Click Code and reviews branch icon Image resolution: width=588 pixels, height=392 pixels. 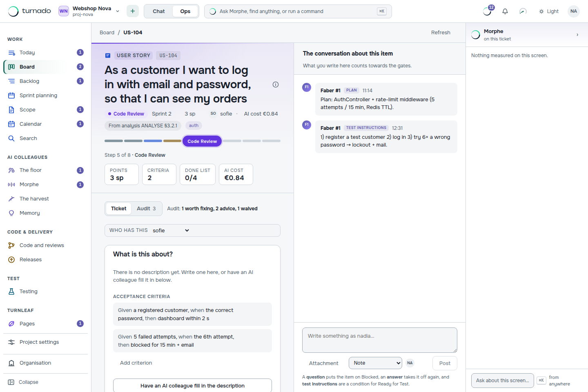click(11, 245)
